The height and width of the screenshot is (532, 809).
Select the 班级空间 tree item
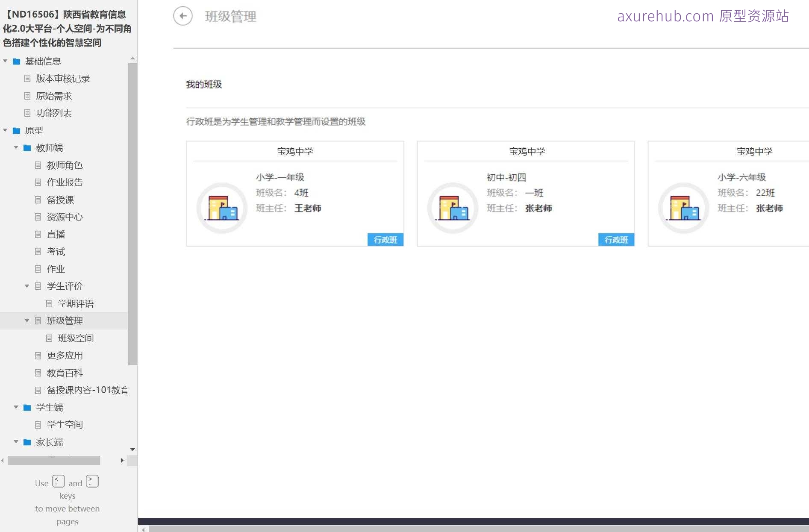tap(76, 338)
